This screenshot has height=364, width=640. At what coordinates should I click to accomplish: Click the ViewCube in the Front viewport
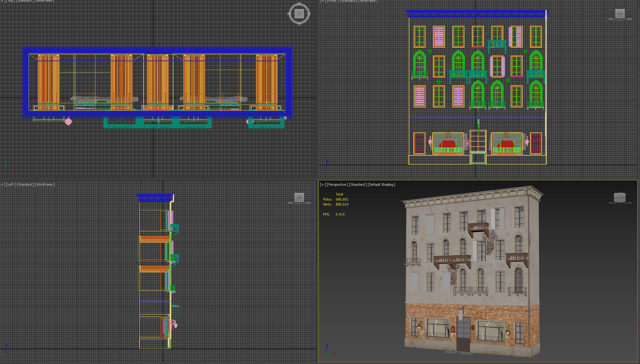[x=620, y=14]
